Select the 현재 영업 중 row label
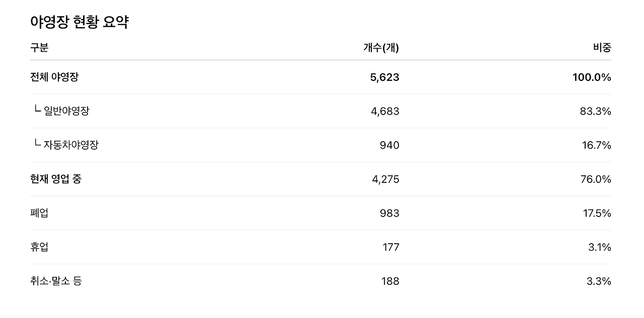The width and height of the screenshot is (644, 318). pos(56,179)
